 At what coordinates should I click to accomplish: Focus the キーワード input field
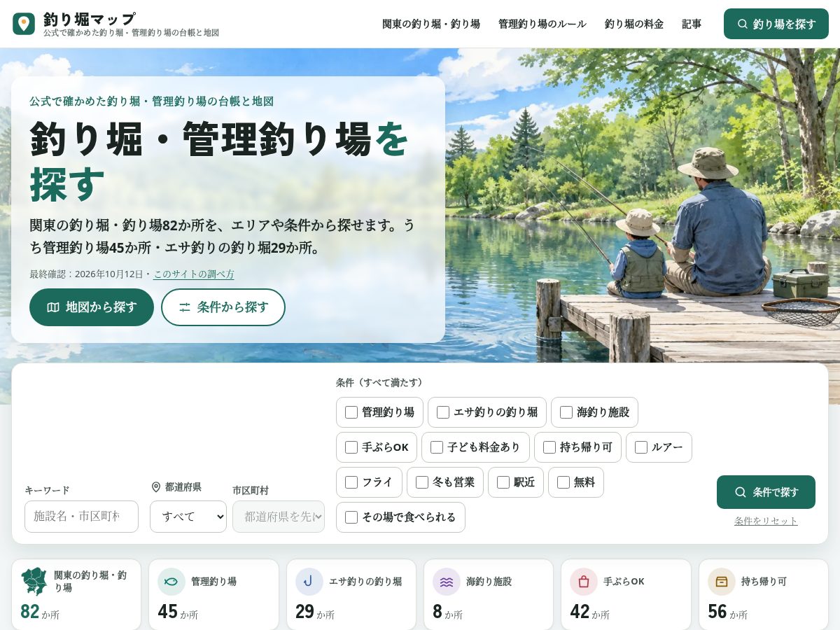pyautogui.click(x=81, y=517)
